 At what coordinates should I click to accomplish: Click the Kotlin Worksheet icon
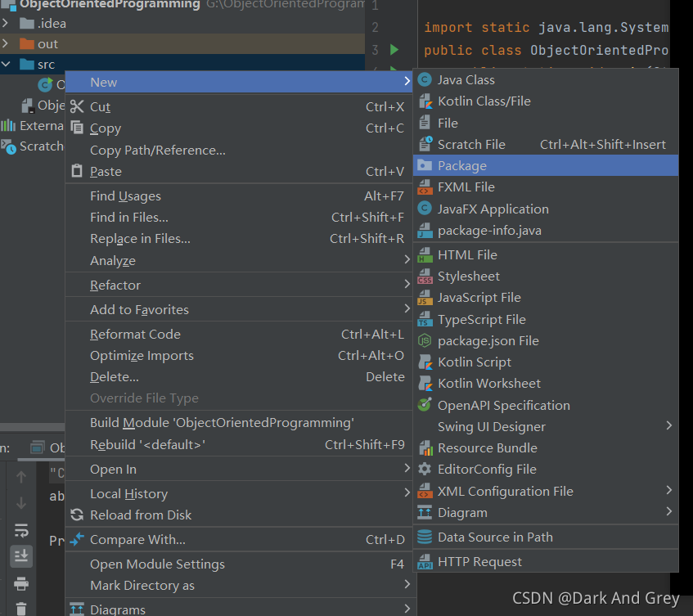[425, 383]
